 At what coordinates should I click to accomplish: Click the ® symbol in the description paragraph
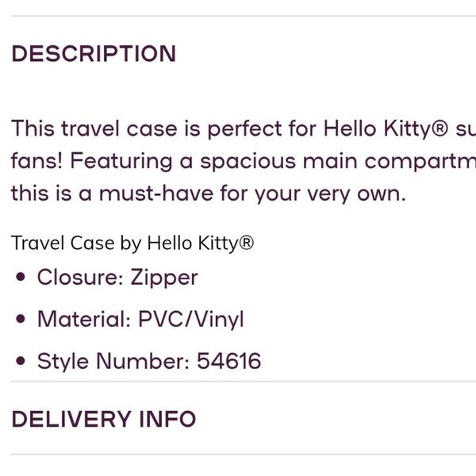coord(440,129)
